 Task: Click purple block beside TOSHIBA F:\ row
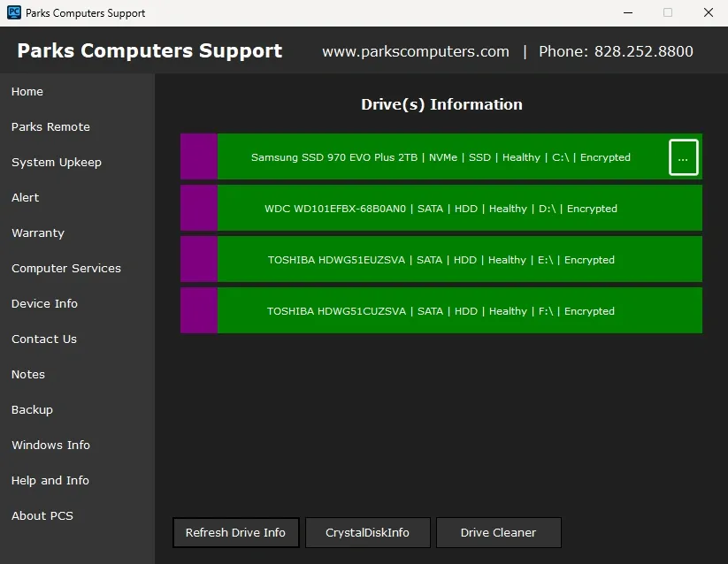[x=199, y=310]
